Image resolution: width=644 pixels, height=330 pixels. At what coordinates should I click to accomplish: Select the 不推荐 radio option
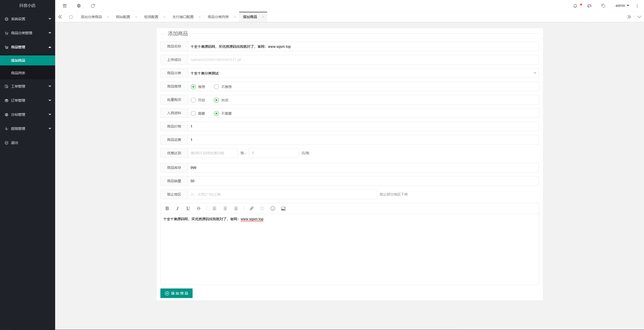click(216, 87)
